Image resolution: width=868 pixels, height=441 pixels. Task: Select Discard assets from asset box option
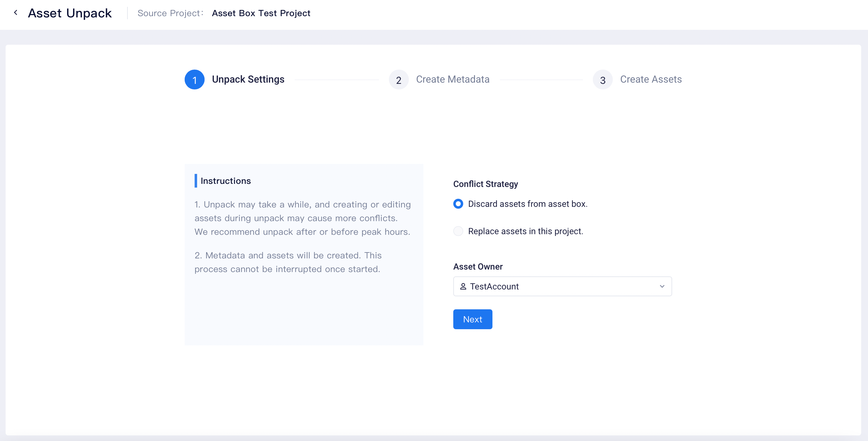coord(458,204)
